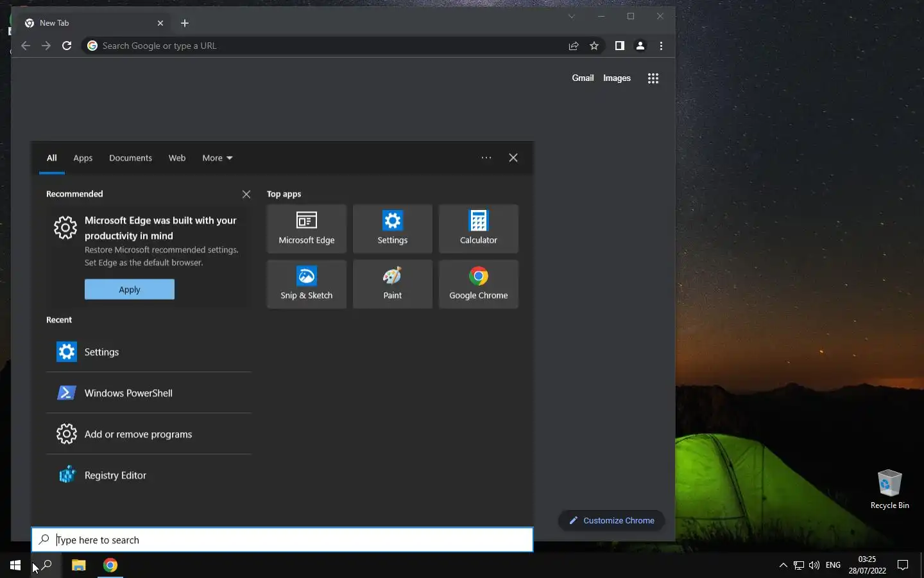924x578 pixels.
Task: Open the volume tray icon
Action: coord(814,565)
